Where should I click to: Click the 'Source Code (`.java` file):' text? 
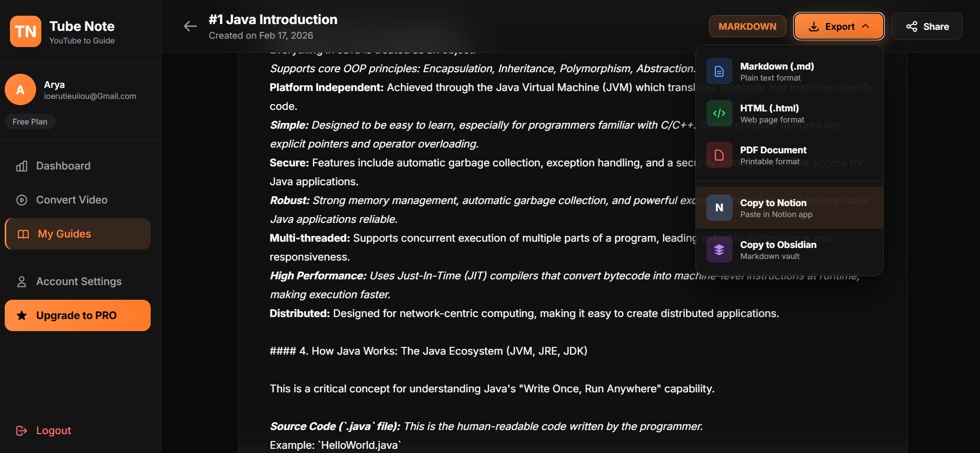pyautogui.click(x=335, y=426)
